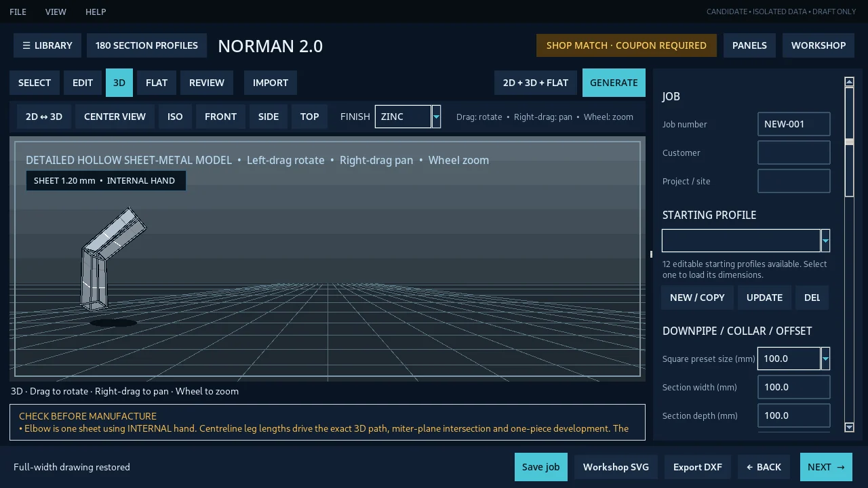Click the Project / site field
The width and height of the screenshot is (868, 488).
794,181
